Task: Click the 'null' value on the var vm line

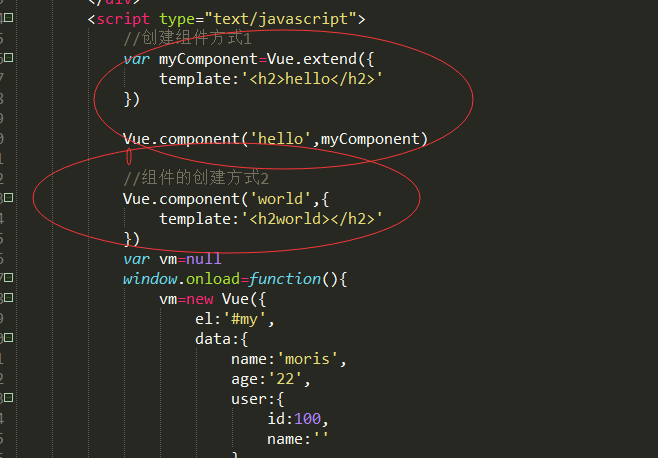Action: point(204,259)
